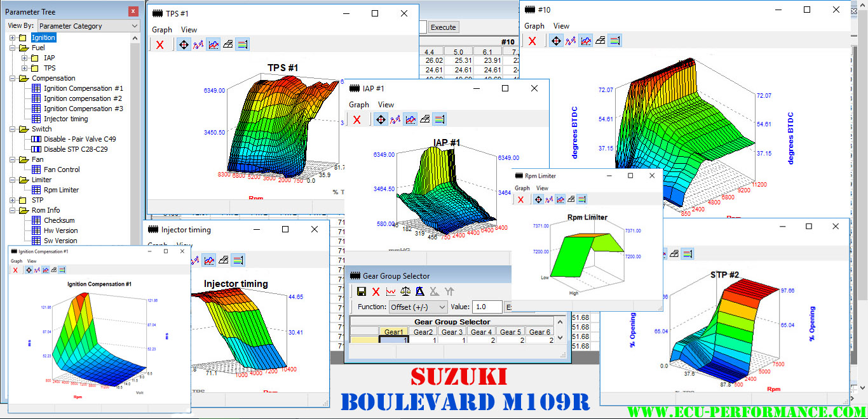Toggle the color legend icon in Rpm Limiter toolbar
Viewport: 868px width, 419px height.
582,199
